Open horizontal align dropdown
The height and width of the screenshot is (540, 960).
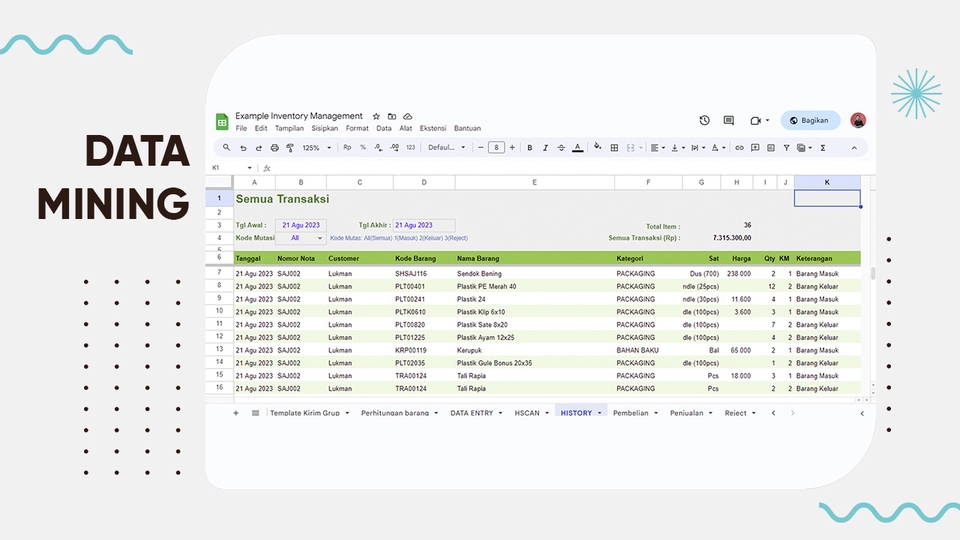[x=658, y=148]
